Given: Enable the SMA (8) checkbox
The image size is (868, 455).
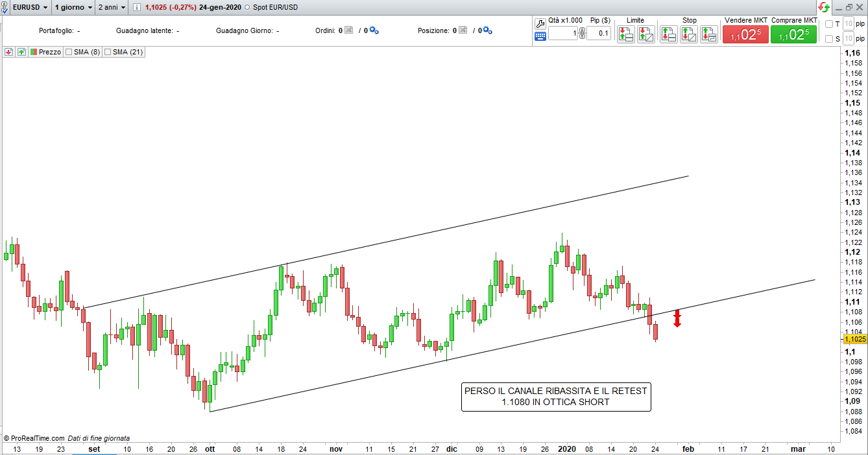Looking at the screenshot, I should click(x=69, y=52).
